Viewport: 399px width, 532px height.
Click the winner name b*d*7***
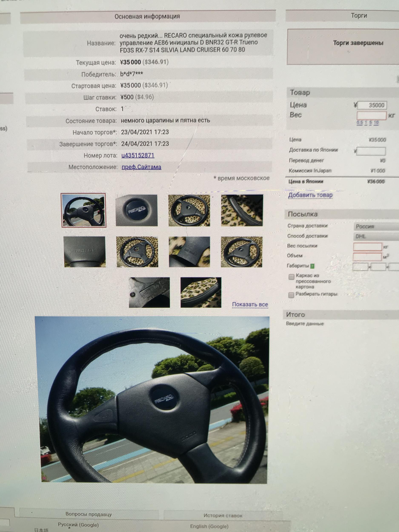coord(131,74)
